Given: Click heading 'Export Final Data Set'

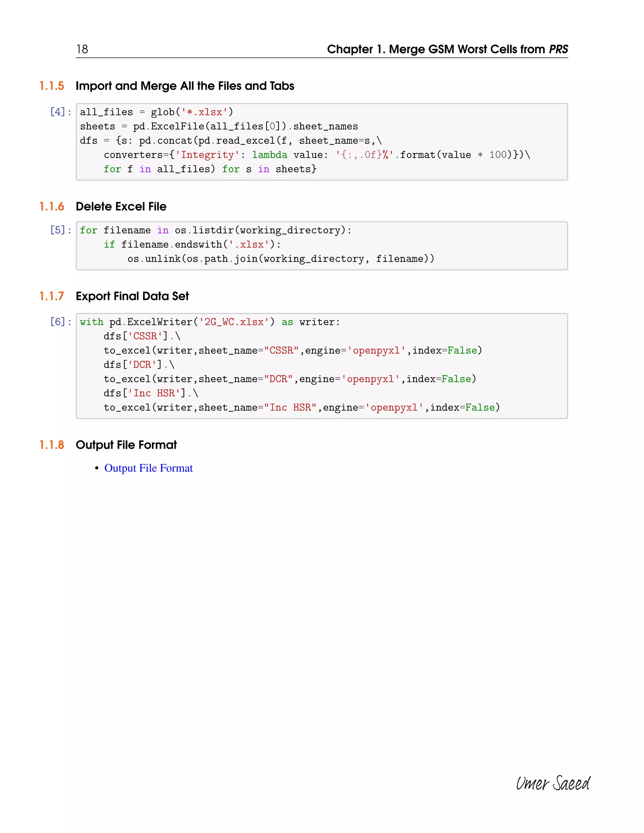Looking at the screenshot, I should 132,296.
